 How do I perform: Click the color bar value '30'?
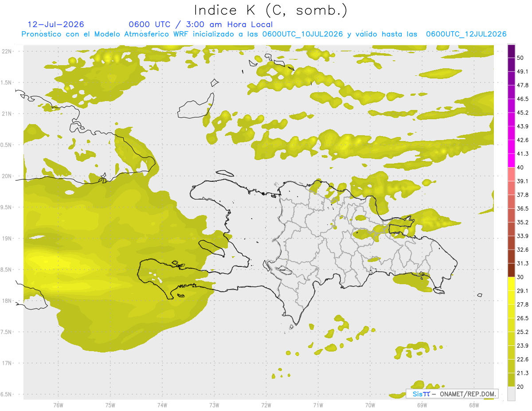(521, 277)
